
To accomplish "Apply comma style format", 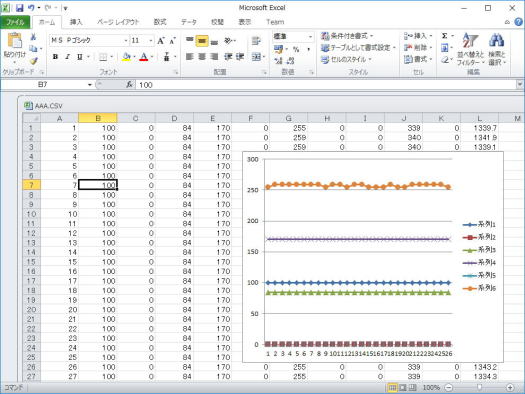I will 308,50.
